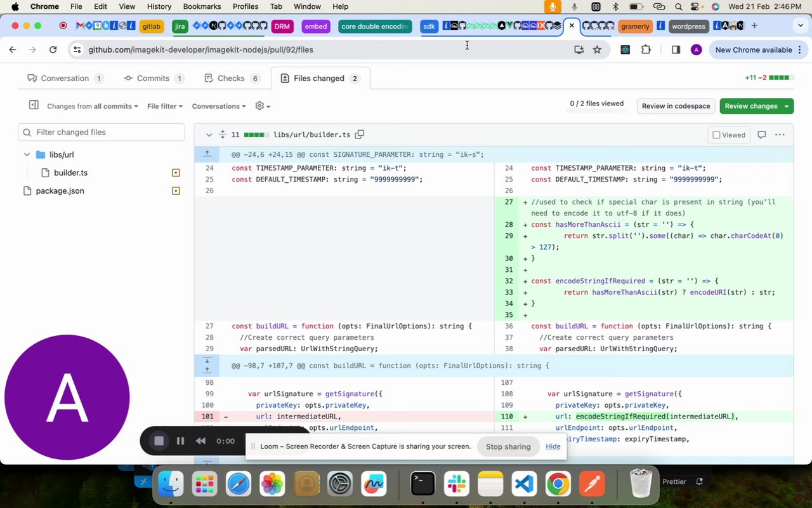This screenshot has height=508, width=812.
Task: Open Slack from the Dock
Action: pyautogui.click(x=457, y=485)
